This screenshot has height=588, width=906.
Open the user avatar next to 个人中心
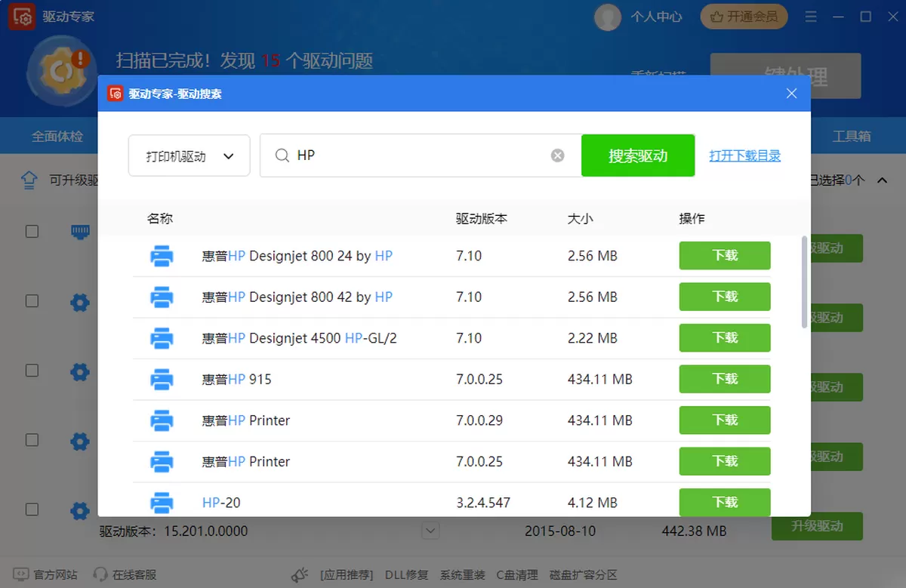[x=608, y=17]
